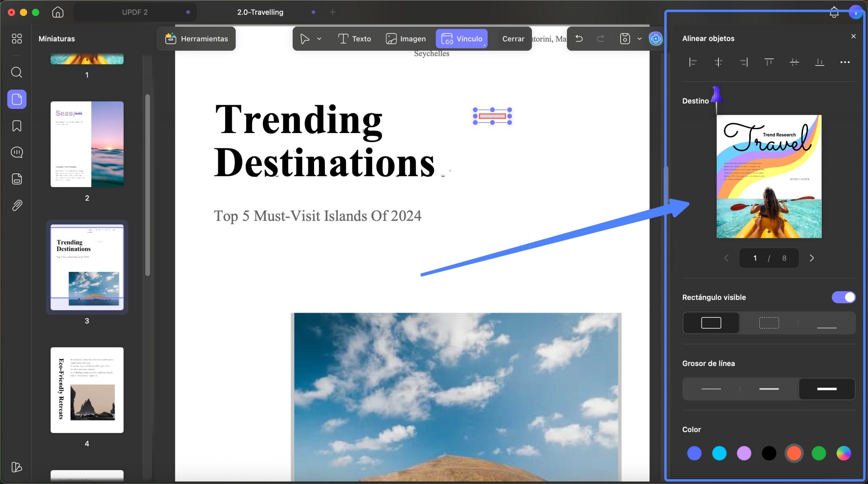Open the Herramientas menu button
This screenshot has width=868, height=484.
point(196,39)
